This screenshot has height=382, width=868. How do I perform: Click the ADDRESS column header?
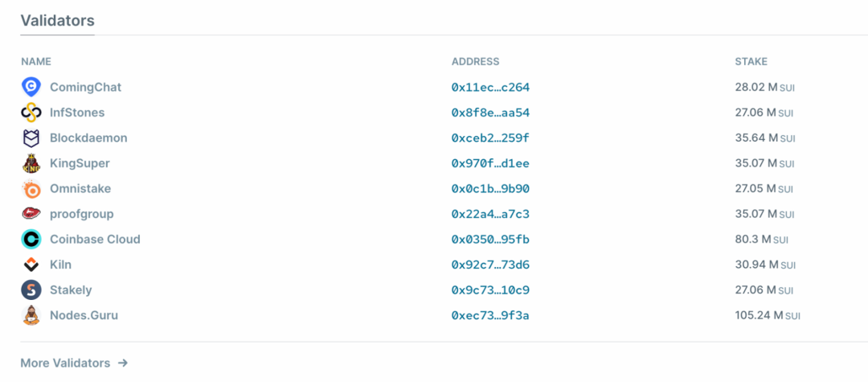[x=476, y=61]
